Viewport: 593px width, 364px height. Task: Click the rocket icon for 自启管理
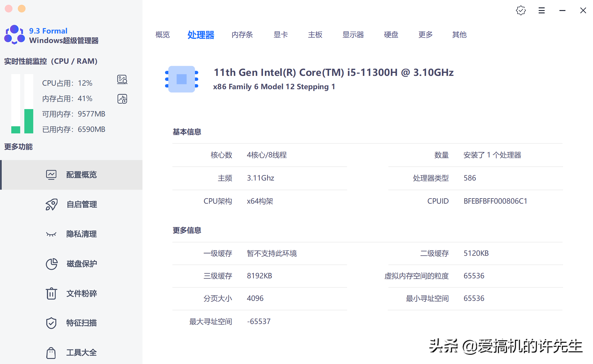pos(51,205)
